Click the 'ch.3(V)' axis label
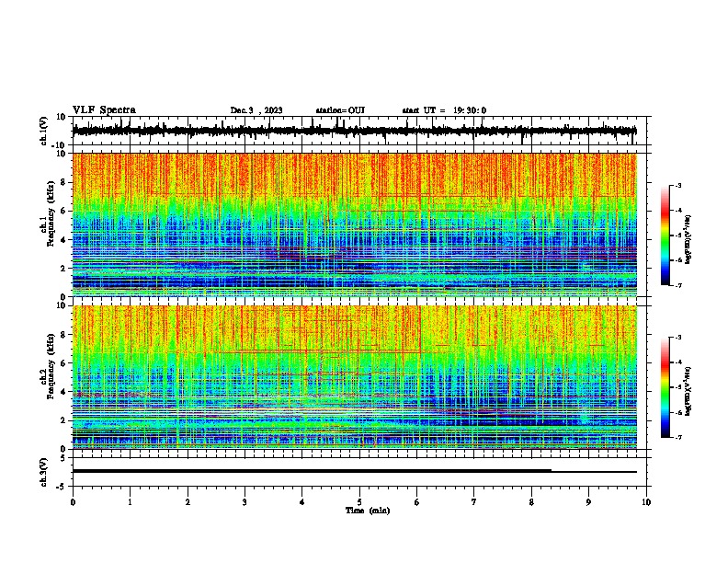 coord(44,472)
